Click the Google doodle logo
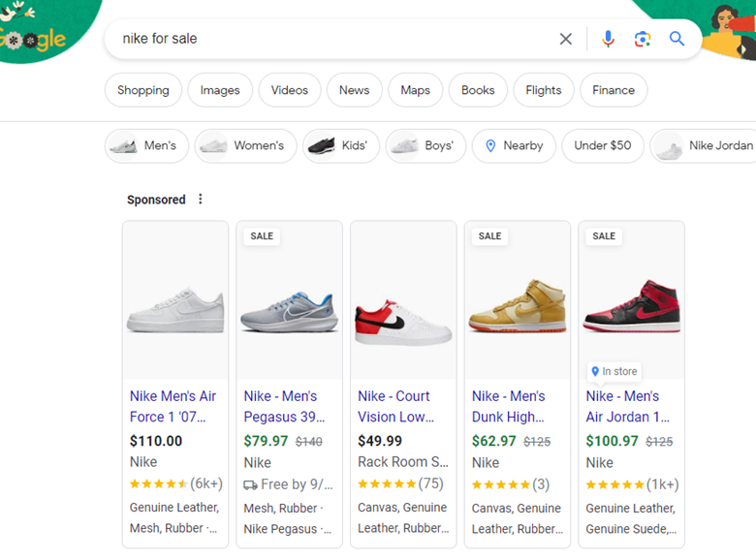The width and height of the screenshot is (756, 560). point(33,40)
